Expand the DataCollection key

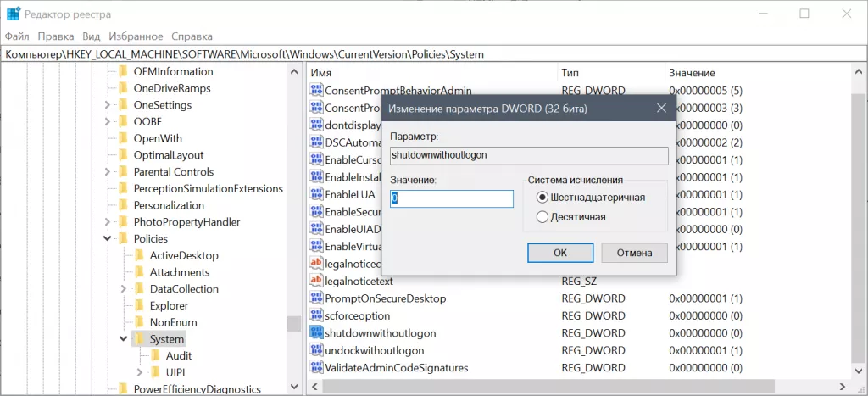tap(125, 289)
